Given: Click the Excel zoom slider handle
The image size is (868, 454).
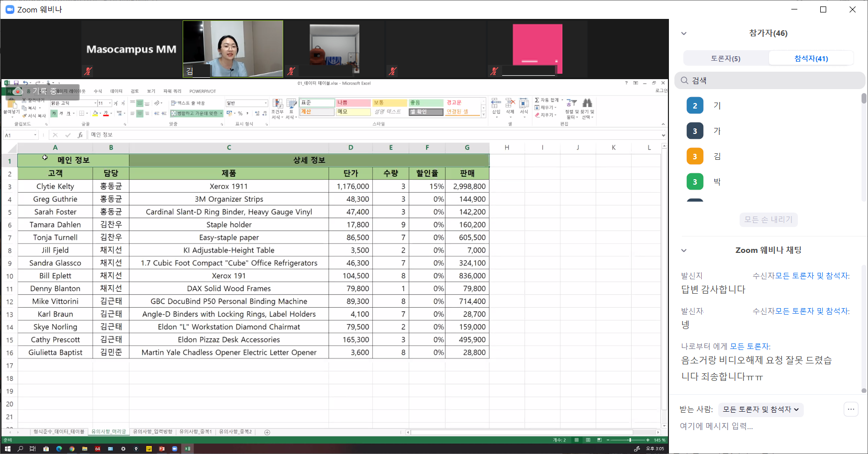Looking at the screenshot, I should tap(630, 440).
